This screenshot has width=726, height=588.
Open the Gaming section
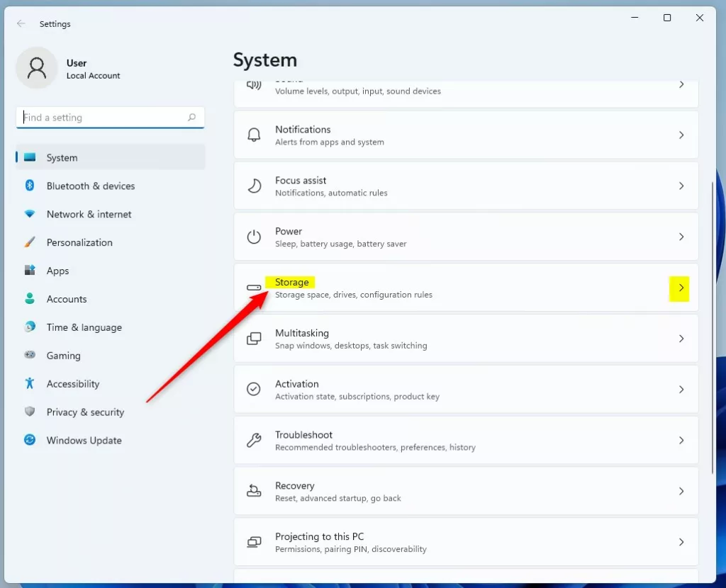click(x=110, y=356)
